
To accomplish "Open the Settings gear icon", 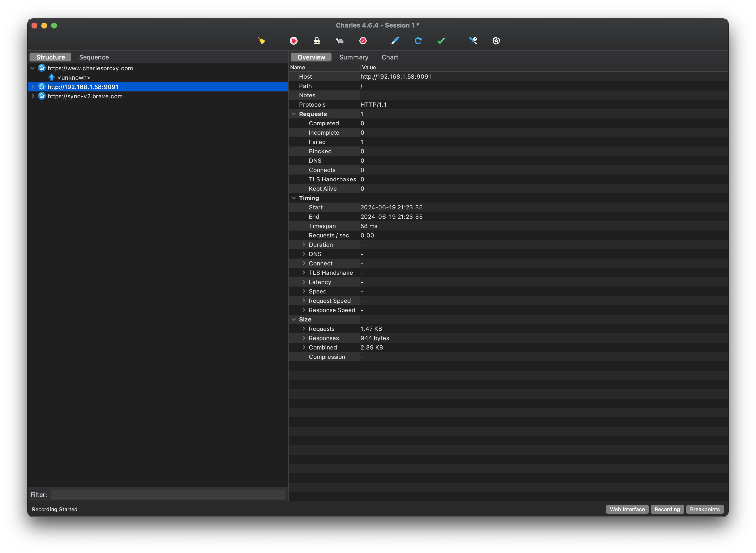I will tap(496, 41).
